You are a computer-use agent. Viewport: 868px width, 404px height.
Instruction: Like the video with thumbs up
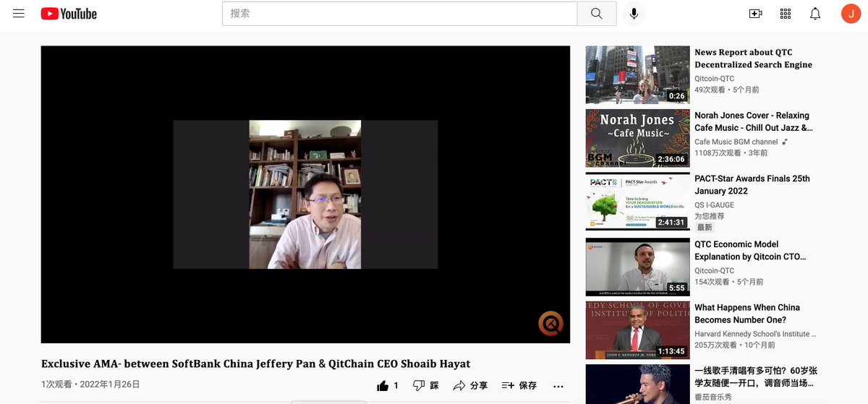[383, 386]
